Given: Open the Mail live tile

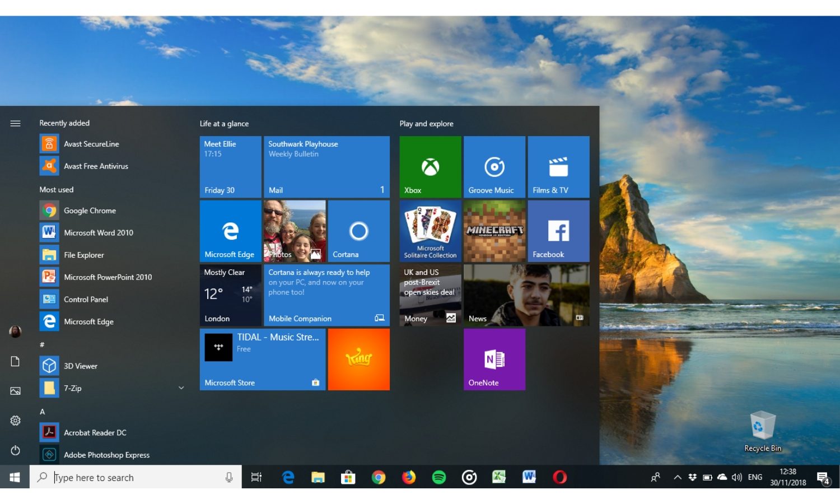Looking at the screenshot, I should (x=326, y=167).
